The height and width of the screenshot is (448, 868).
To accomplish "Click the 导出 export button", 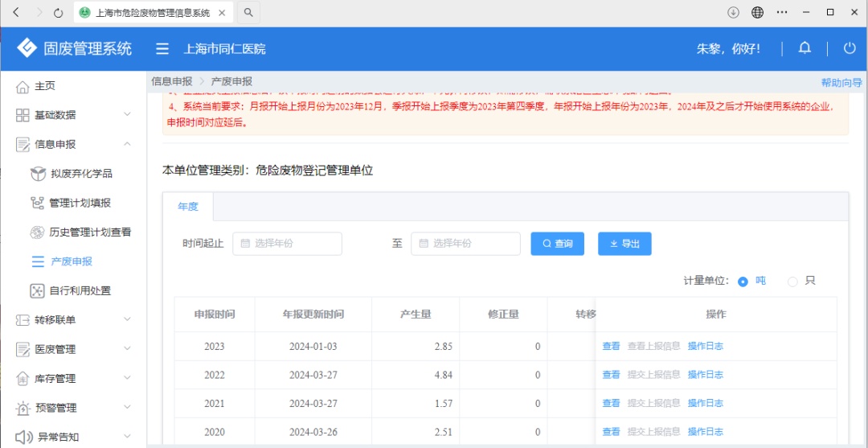I will tap(624, 244).
